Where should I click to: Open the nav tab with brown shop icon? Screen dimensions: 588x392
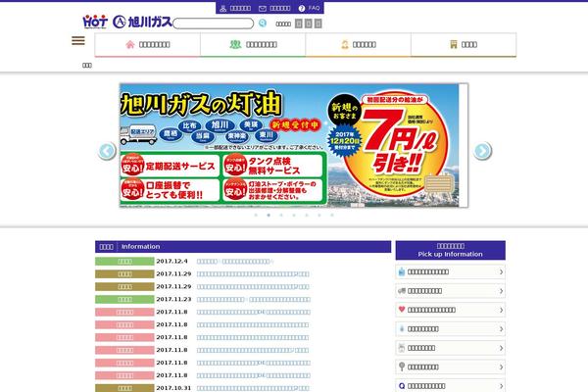click(x=464, y=45)
